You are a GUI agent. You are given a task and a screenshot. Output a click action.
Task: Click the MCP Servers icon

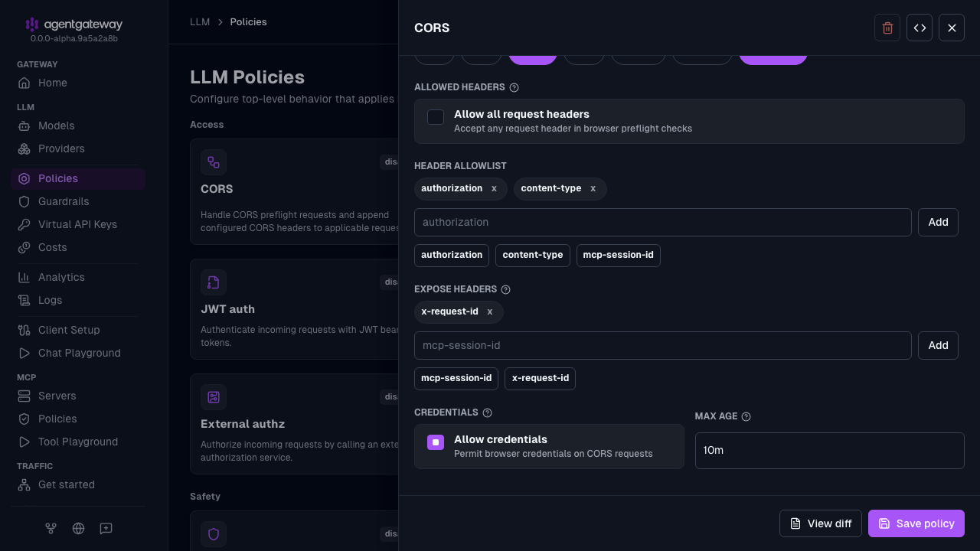24,396
